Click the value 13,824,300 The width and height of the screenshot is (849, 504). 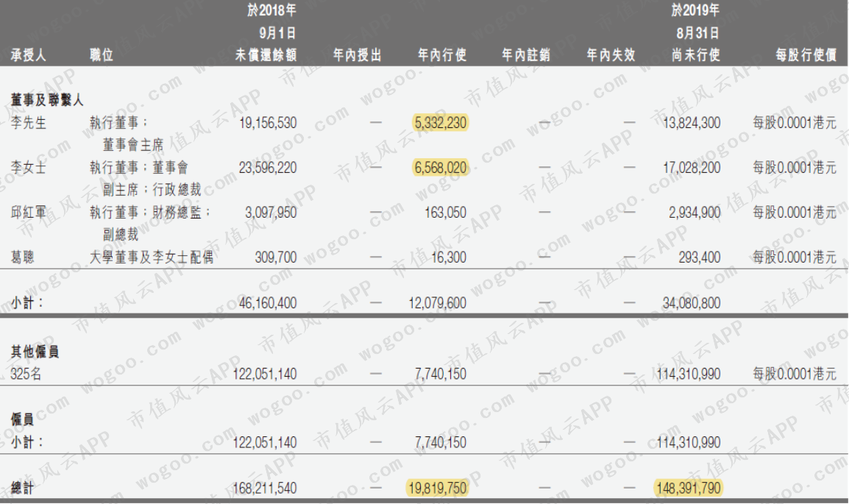pos(692,123)
